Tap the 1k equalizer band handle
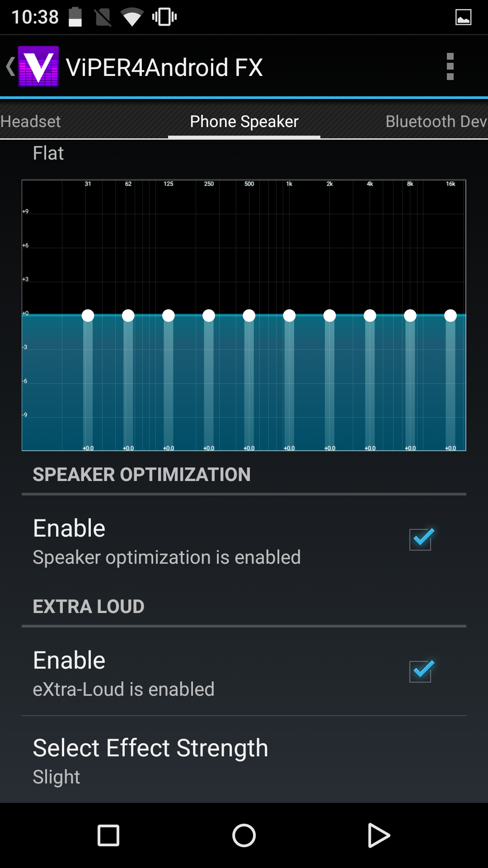488x868 pixels. coord(289,316)
